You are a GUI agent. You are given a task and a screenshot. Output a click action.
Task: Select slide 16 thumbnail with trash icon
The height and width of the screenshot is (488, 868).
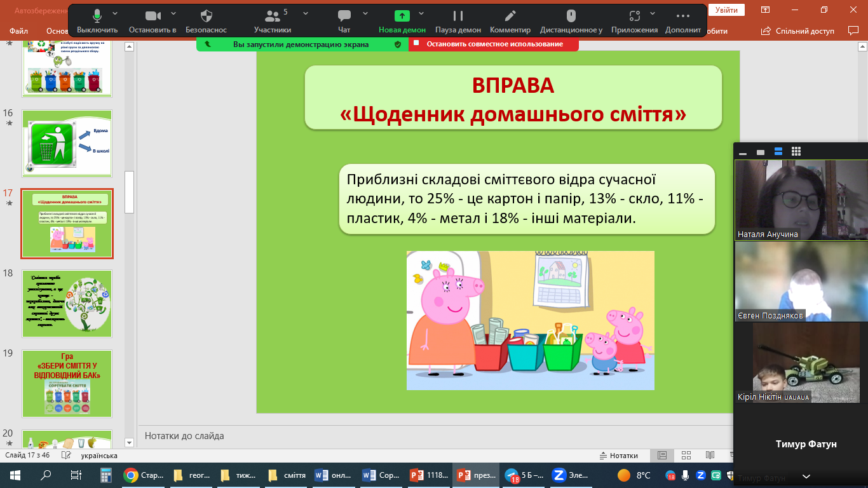(67, 143)
